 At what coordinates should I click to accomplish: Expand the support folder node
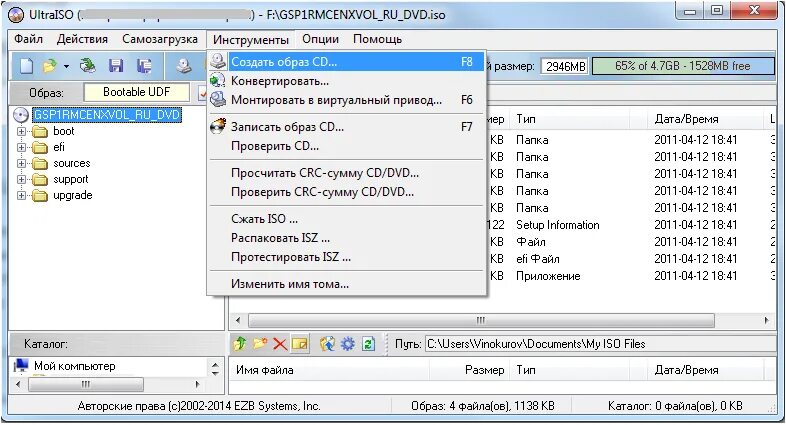[21, 180]
